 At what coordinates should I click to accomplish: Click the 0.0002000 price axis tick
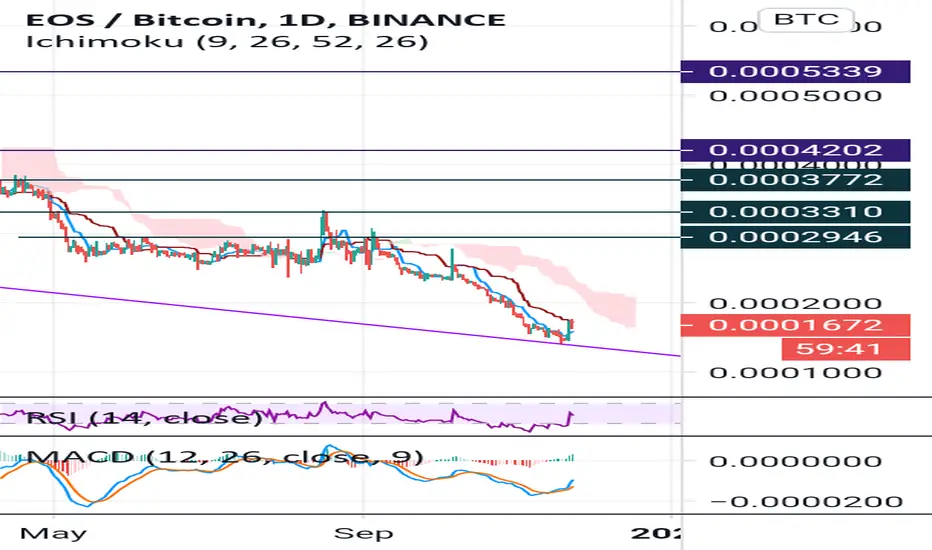[x=795, y=303]
